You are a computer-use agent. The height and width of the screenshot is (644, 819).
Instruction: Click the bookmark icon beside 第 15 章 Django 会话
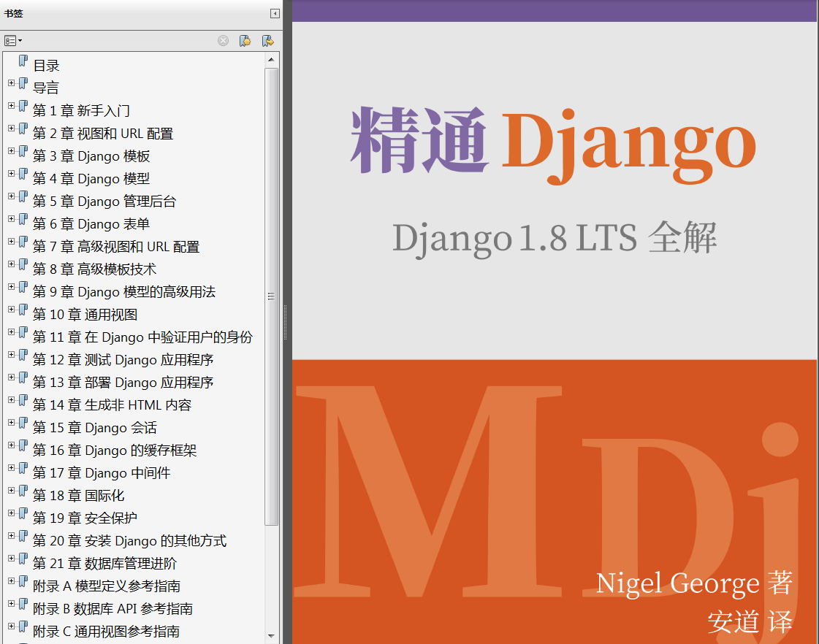23,423
